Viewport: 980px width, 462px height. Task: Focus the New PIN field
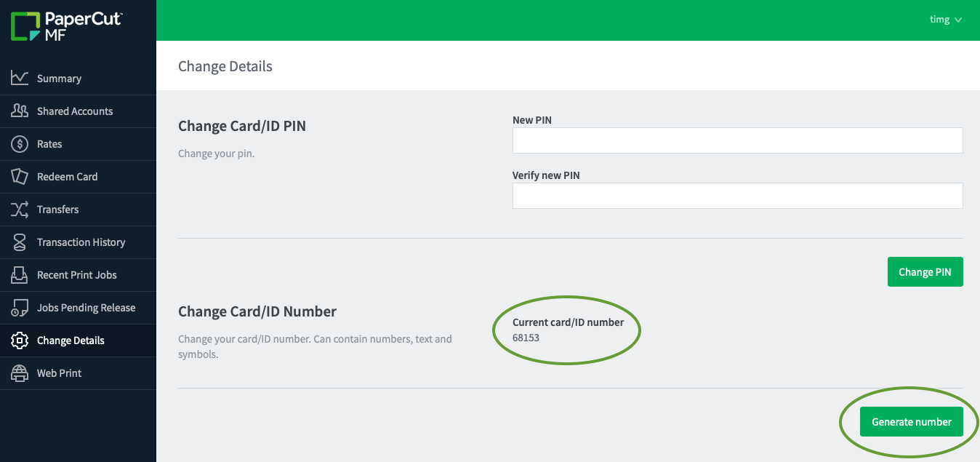pyautogui.click(x=737, y=140)
